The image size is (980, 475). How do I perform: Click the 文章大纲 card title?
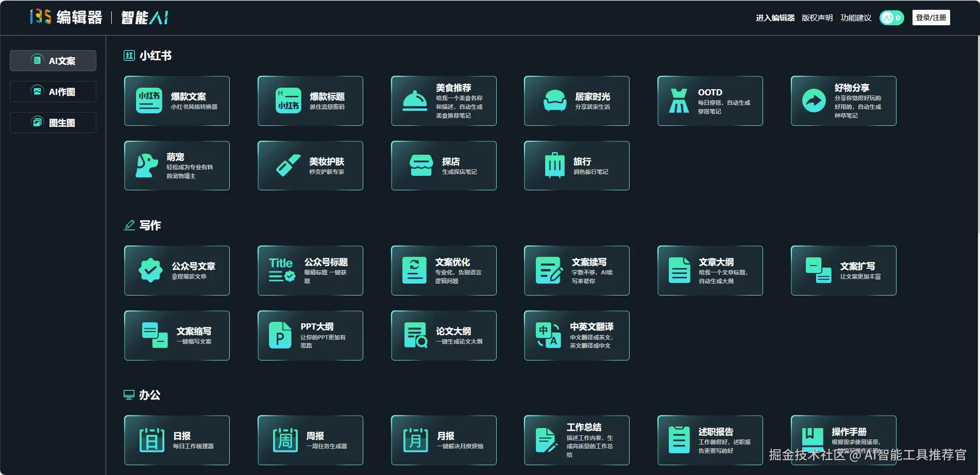pyautogui.click(x=716, y=262)
